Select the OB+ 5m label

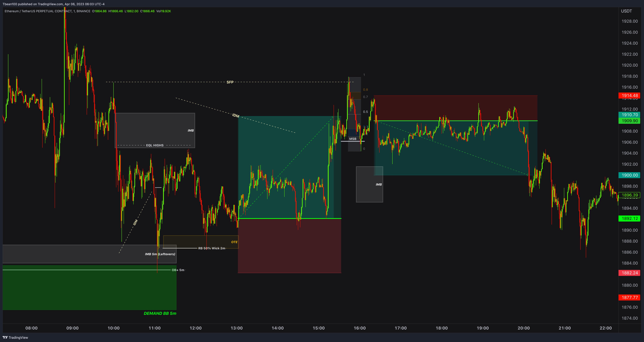coord(178,270)
